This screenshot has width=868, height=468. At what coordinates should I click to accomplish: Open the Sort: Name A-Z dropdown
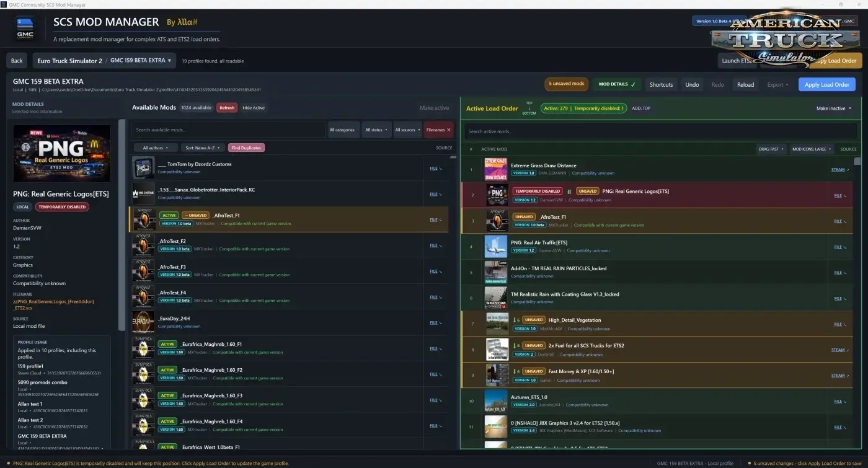(x=203, y=148)
